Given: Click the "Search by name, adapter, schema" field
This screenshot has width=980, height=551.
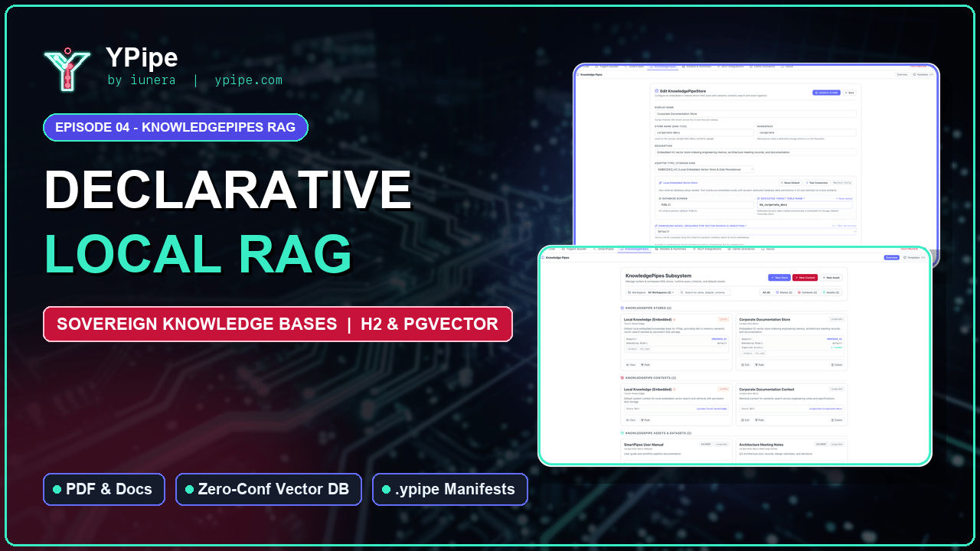Looking at the screenshot, I should 704,292.
